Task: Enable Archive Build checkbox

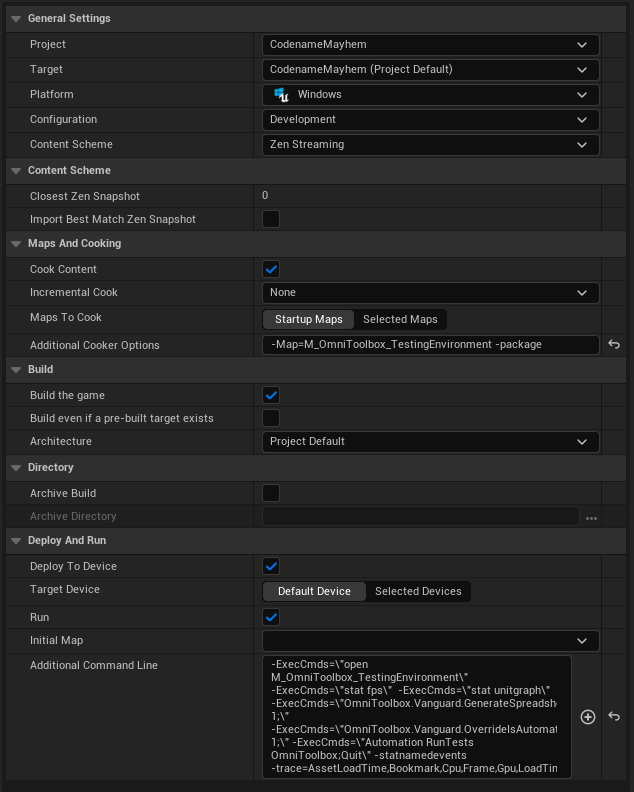Action: coord(271,493)
